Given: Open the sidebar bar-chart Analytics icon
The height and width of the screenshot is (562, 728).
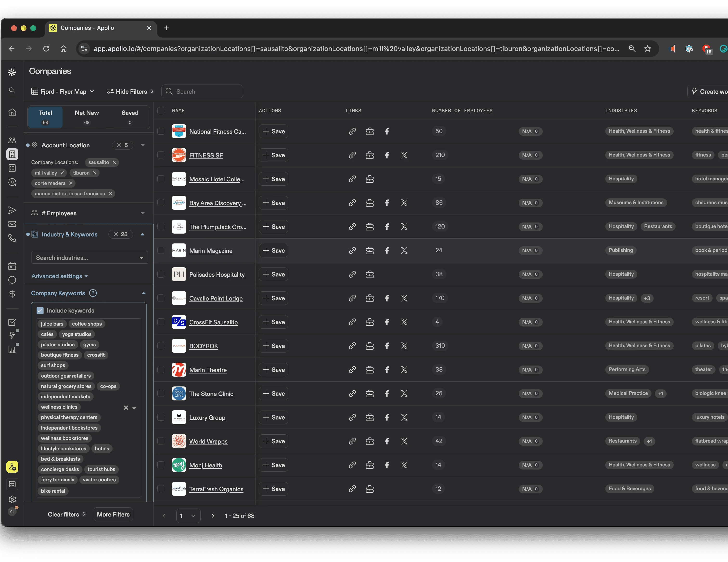Looking at the screenshot, I should click(x=12, y=350).
